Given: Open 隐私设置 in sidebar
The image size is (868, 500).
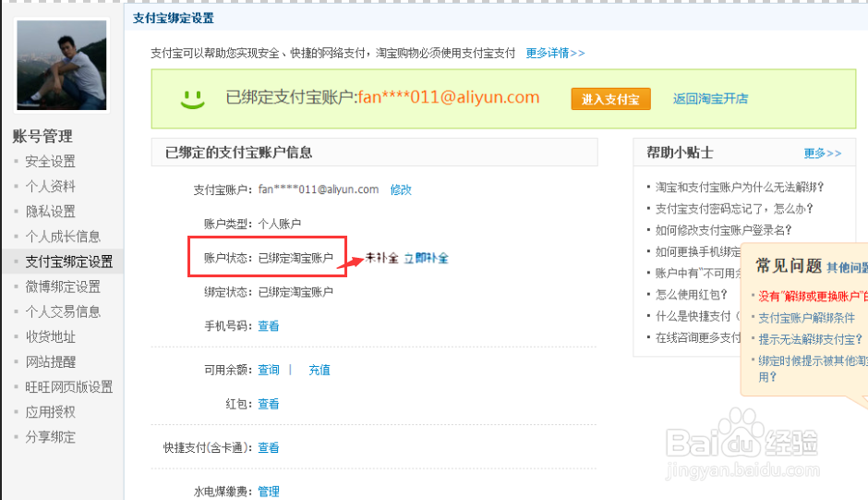Looking at the screenshot, I should (51, 212).
